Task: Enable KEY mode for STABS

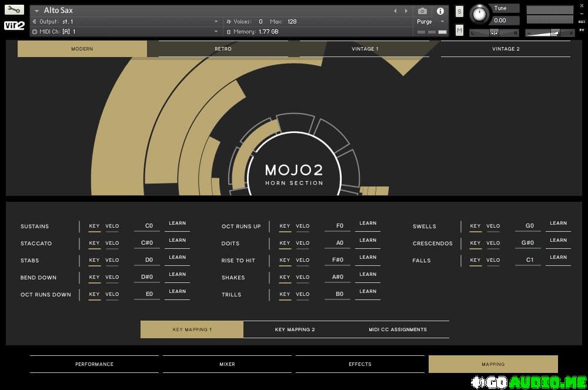Action: [x=94, y=260]
